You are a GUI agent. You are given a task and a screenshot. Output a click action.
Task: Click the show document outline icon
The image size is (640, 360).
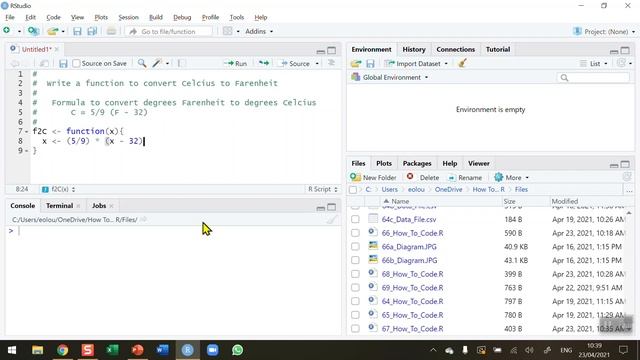[x=331, y=63]
